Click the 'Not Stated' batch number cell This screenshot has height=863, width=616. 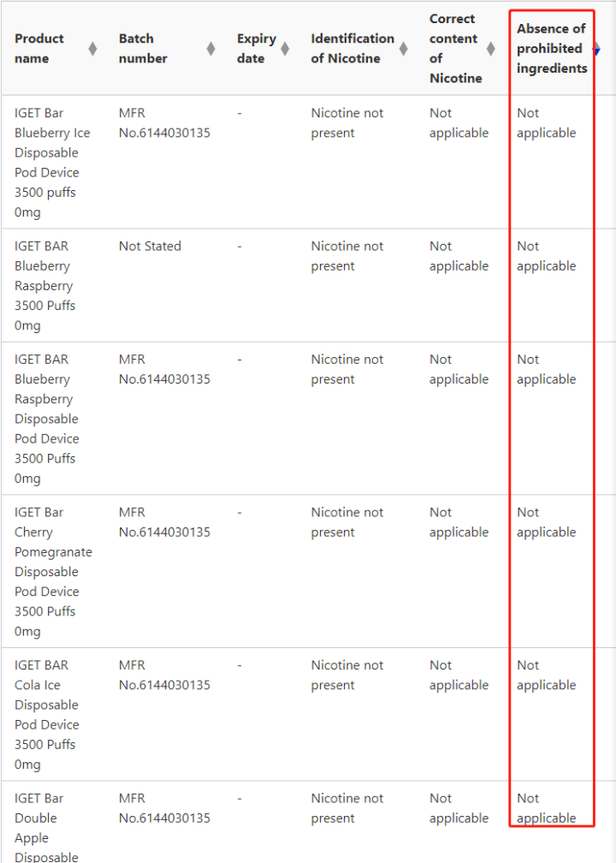(x=150, y=247)
